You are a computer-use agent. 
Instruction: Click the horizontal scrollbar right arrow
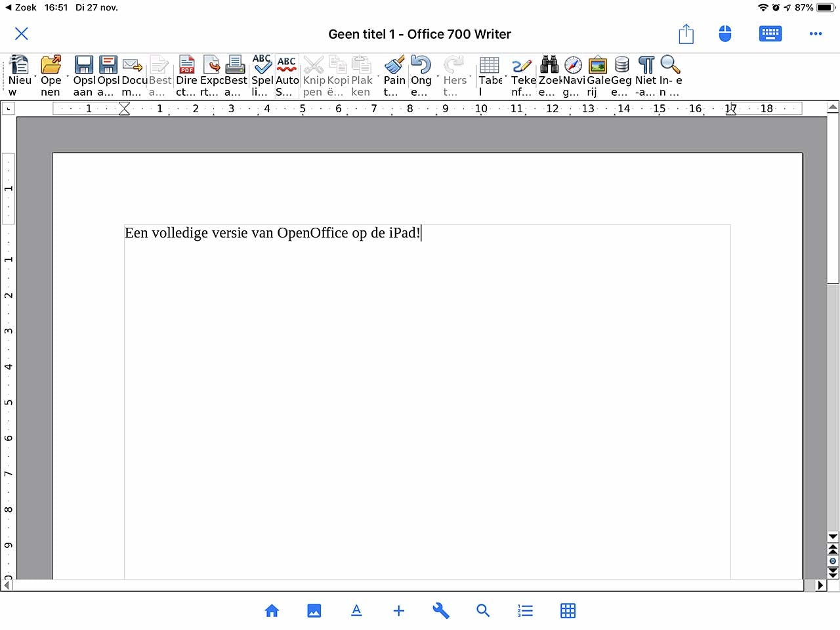[x=820, y=585]
